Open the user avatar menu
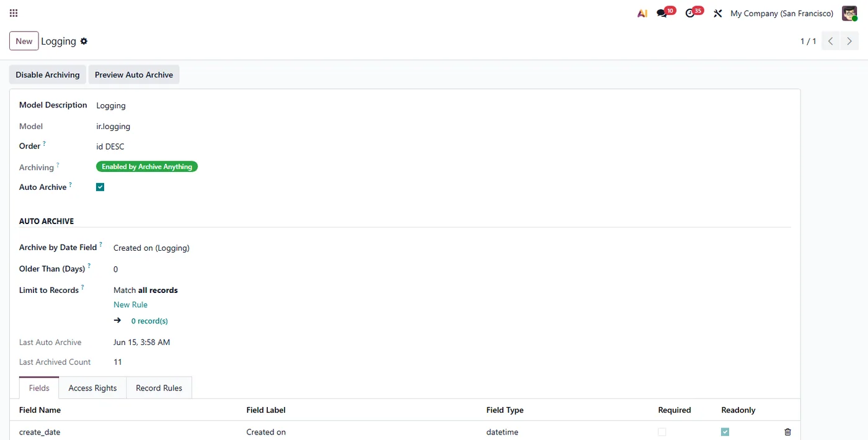This screenshot has height=440, width=868. pos(849,13)
